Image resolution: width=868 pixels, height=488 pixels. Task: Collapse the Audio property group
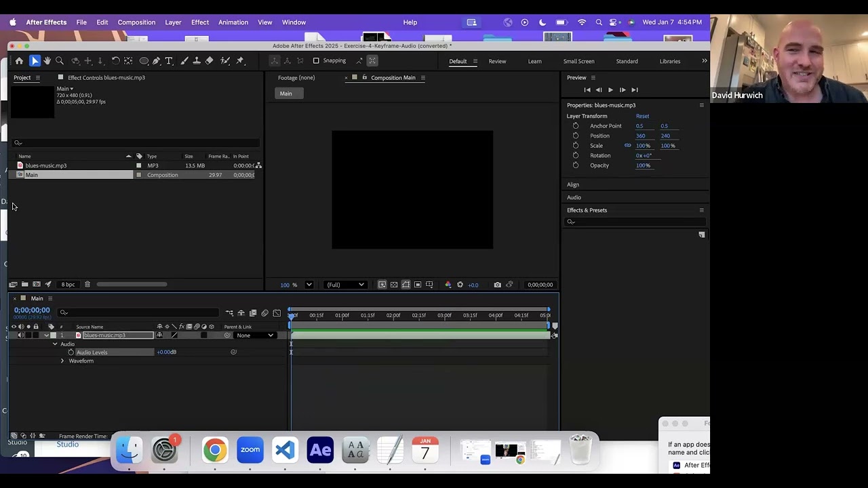55,344
